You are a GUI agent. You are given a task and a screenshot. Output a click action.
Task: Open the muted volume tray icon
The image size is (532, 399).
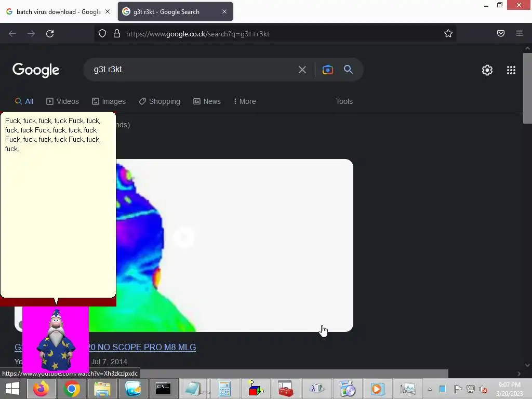[483, 389]
